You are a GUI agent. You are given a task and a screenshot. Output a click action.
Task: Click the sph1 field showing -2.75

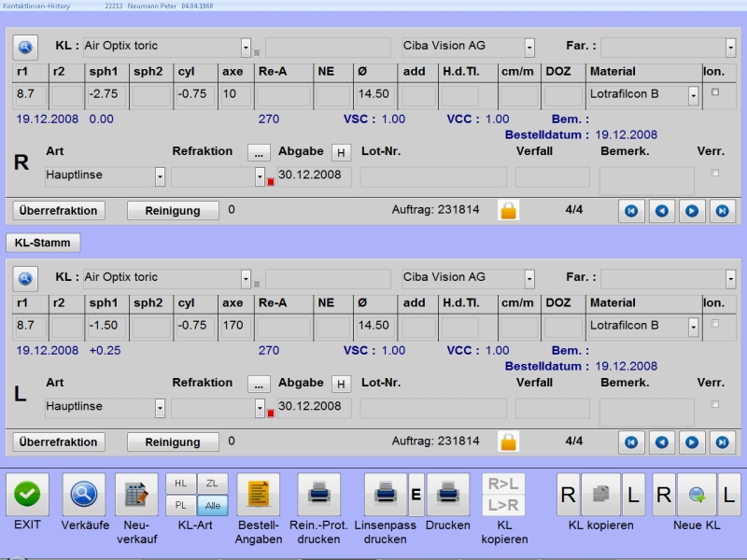coord(106,94)
